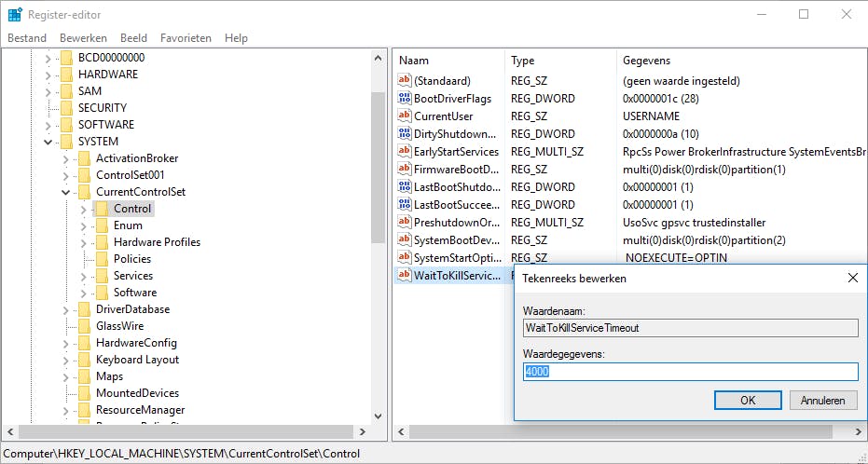This screenshot has width=868, height=464.
Task: Open the Favorieten menu
Action: click(186, 38)
